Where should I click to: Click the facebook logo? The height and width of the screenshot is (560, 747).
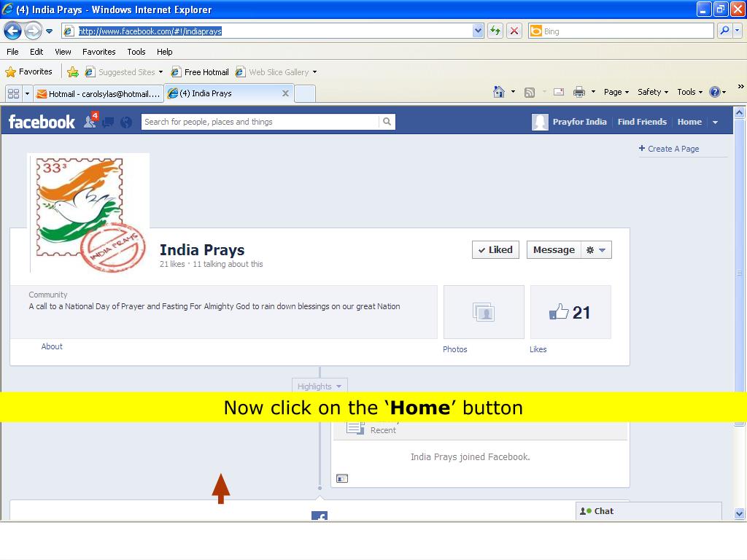pyautogui.click(x=42, y=122)
